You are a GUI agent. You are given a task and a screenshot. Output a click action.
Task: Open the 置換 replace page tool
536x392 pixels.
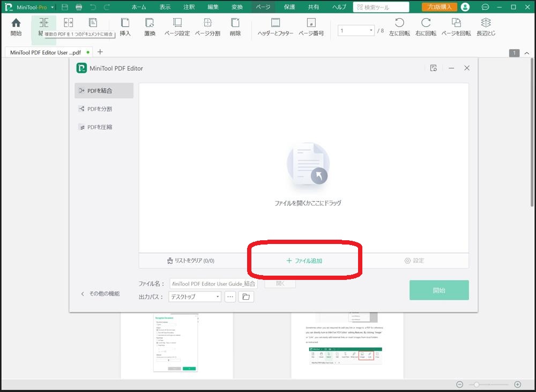point(150,27)
